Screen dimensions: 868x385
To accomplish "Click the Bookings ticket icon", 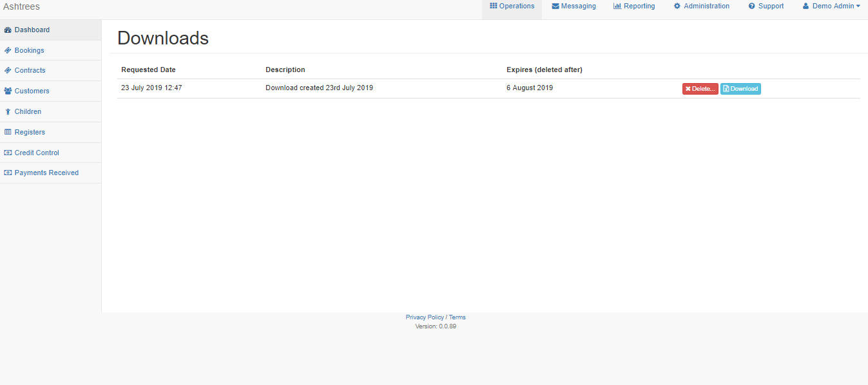I will 8,50.
